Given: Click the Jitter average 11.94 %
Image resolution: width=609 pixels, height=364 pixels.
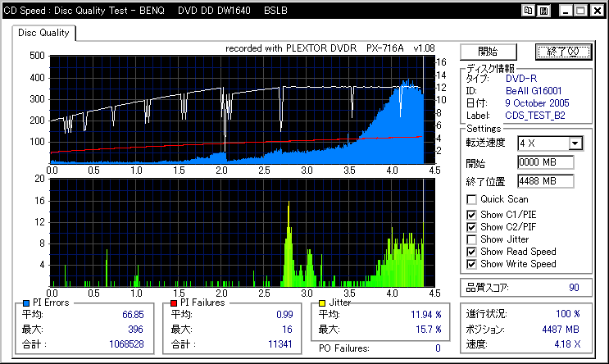Looking at the screenshot, I should click(426, 315).
